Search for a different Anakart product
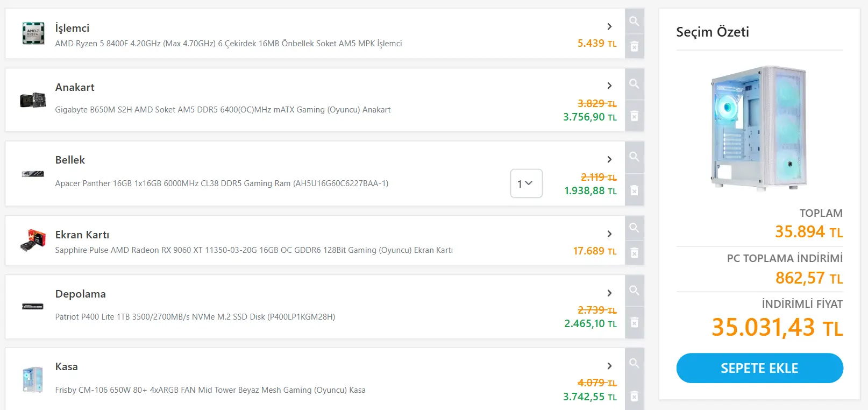This screenshot has width=868, height=410. (635, 84)
